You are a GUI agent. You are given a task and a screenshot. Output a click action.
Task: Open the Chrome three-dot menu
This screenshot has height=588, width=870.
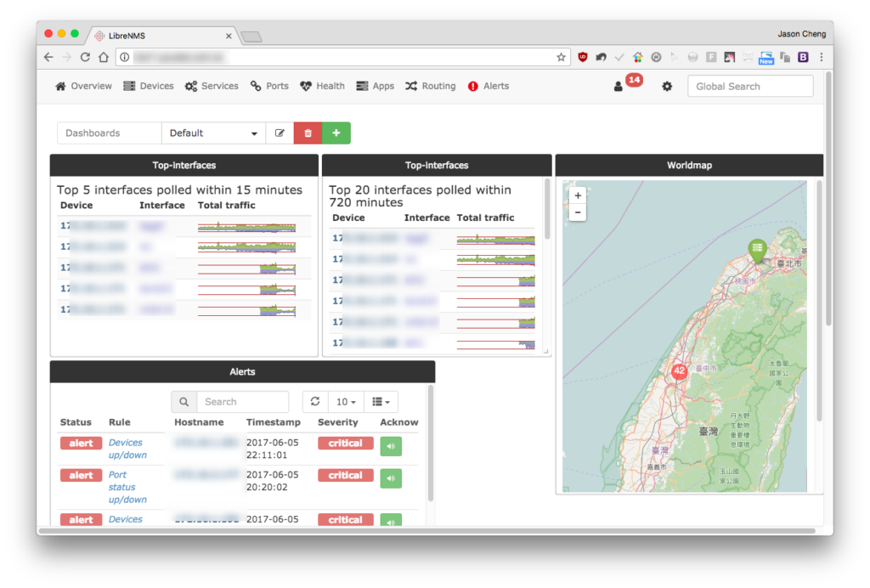822,57
